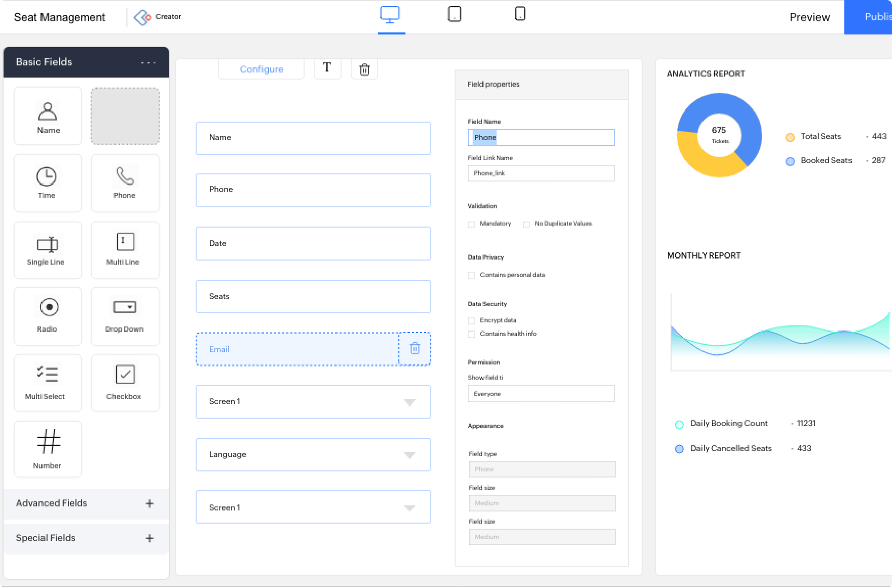Image resolution: width=892 pixels, height=588 pixels.
Task: Select the desktop view tab
Action: tap(390, 15)
